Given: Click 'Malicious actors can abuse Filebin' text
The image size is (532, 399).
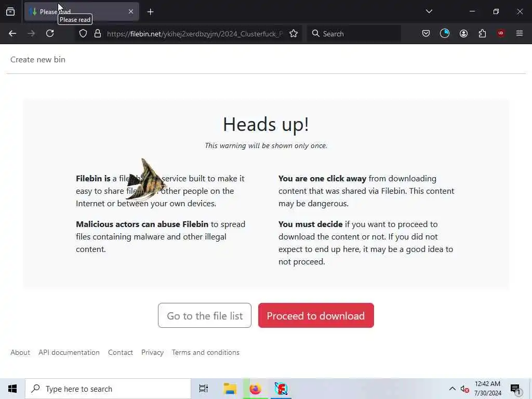Looking at the screenshot, I should click(x=142, y=224).
